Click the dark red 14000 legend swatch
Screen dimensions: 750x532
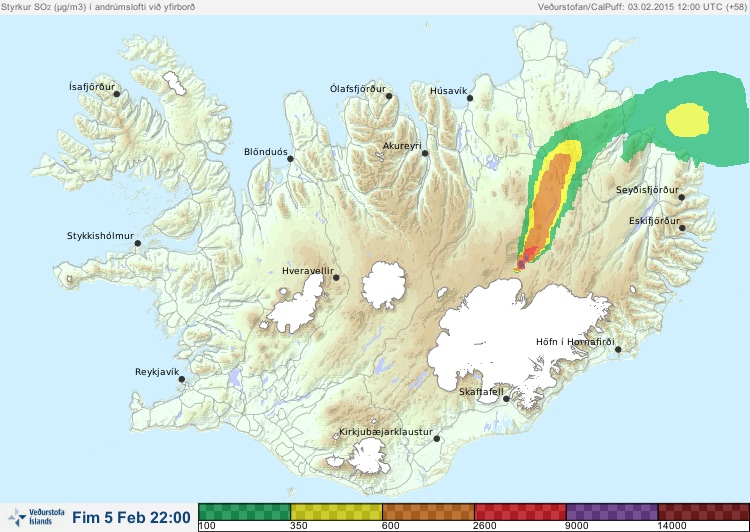pyautogui.click(x=704, y=512)
